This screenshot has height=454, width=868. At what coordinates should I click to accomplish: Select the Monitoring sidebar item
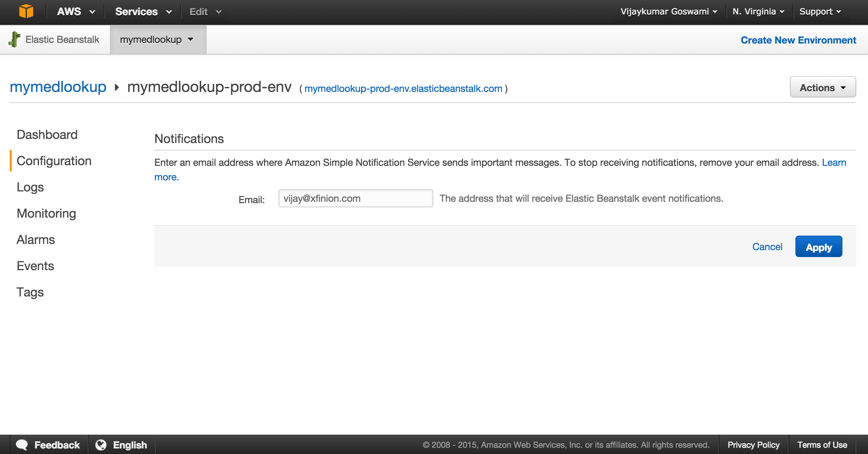46,213
